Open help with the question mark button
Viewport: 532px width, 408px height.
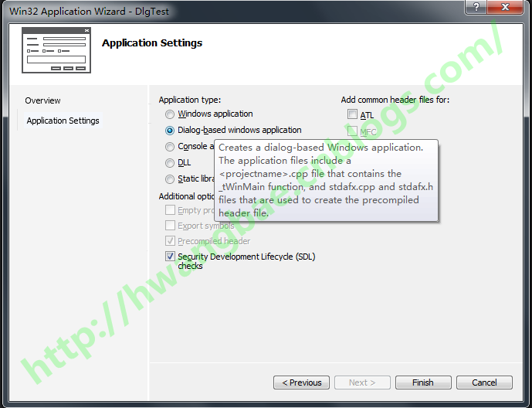coord(476,7)
